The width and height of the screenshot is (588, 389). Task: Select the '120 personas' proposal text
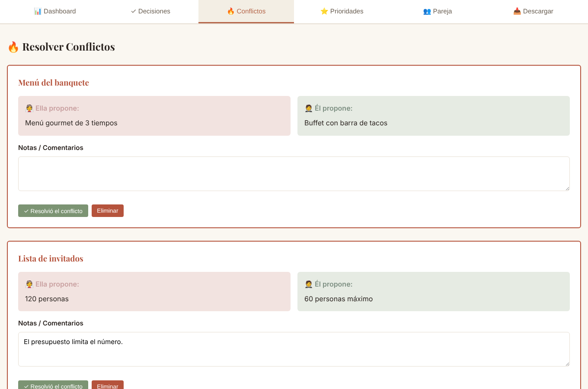(x=47, y=299)
